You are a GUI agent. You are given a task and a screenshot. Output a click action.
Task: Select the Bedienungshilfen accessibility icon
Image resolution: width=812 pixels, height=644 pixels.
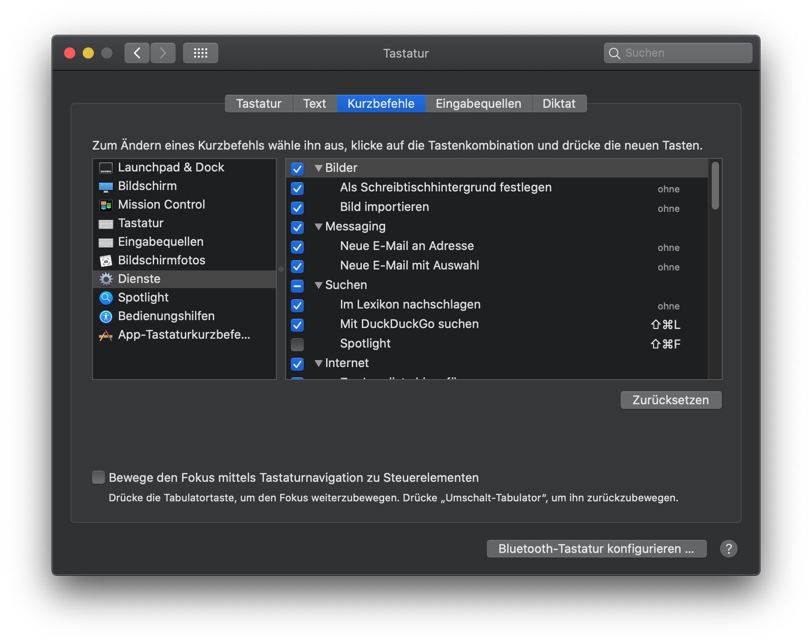tap(106, 316)
